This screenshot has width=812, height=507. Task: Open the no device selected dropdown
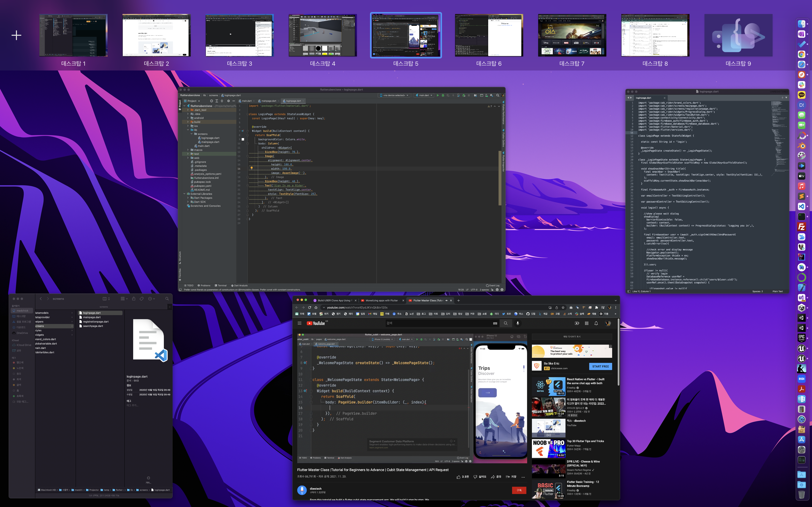(394, 96)
